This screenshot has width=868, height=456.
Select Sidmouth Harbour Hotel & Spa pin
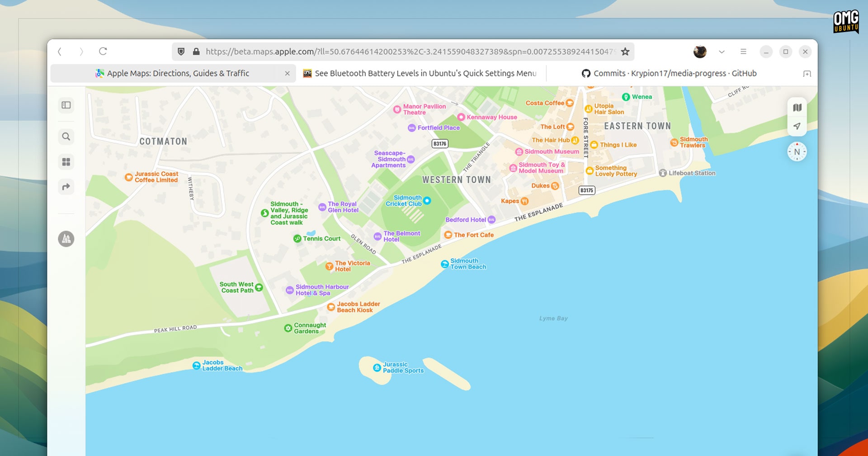tap(290, 290)
